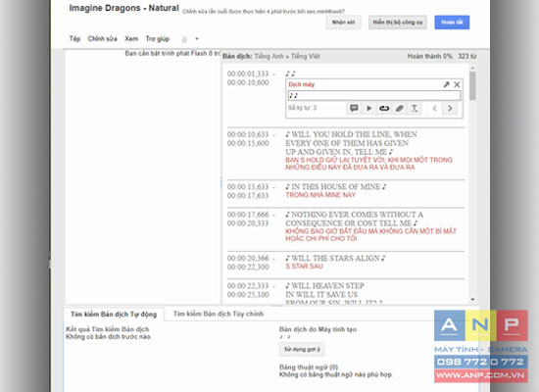
Task: Click the eraser icon to clear formatting
Action: [x=399, y=108]
